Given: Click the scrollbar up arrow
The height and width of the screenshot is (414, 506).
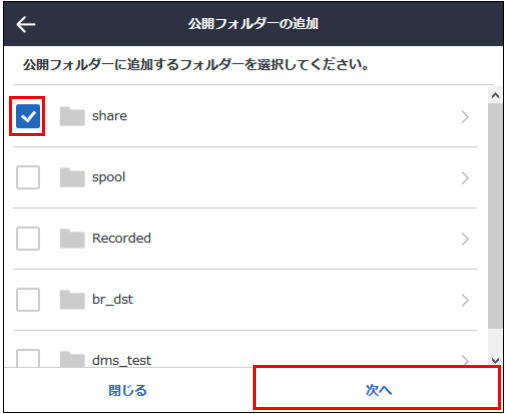Looking at the screenshot, I should (495, 96).
